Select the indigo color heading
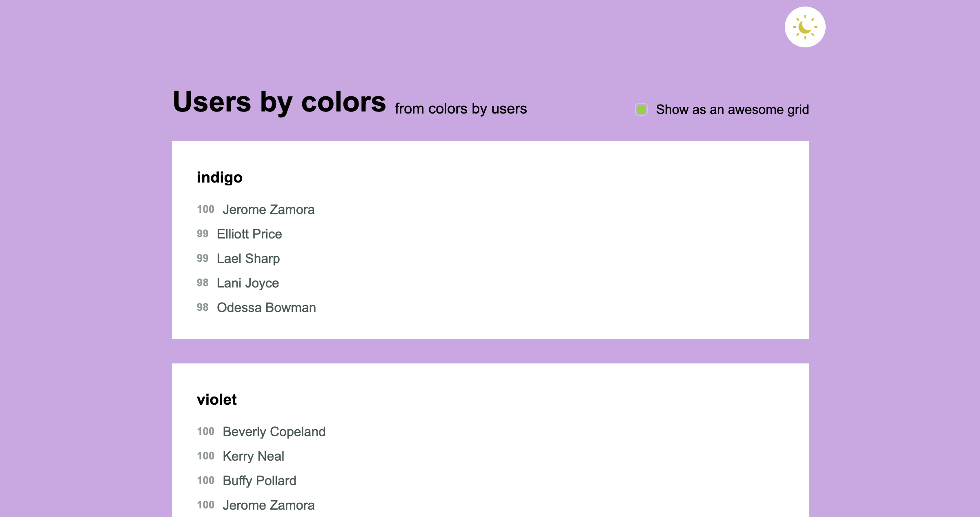 click(x=220, y=177)
